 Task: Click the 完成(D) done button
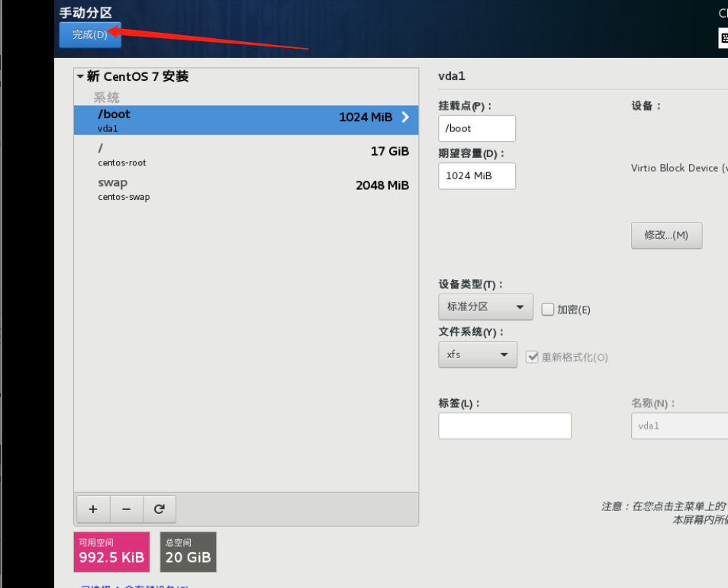click(x=90, y=34)
